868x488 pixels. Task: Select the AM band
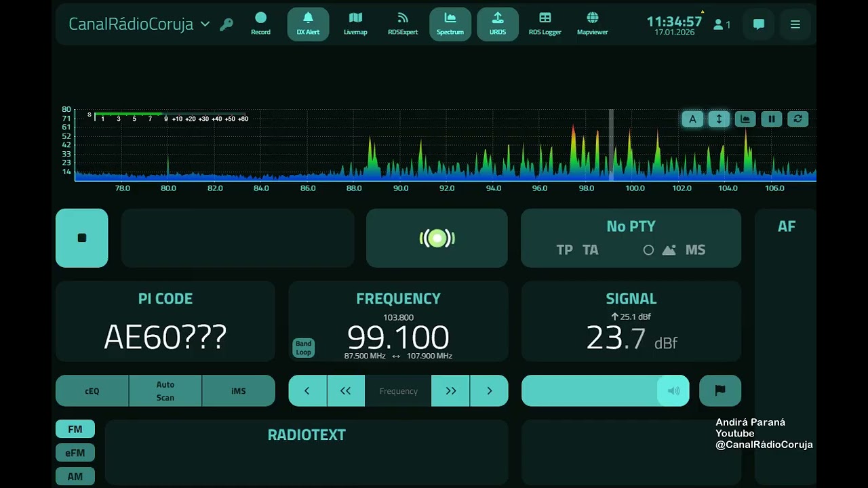75,476
